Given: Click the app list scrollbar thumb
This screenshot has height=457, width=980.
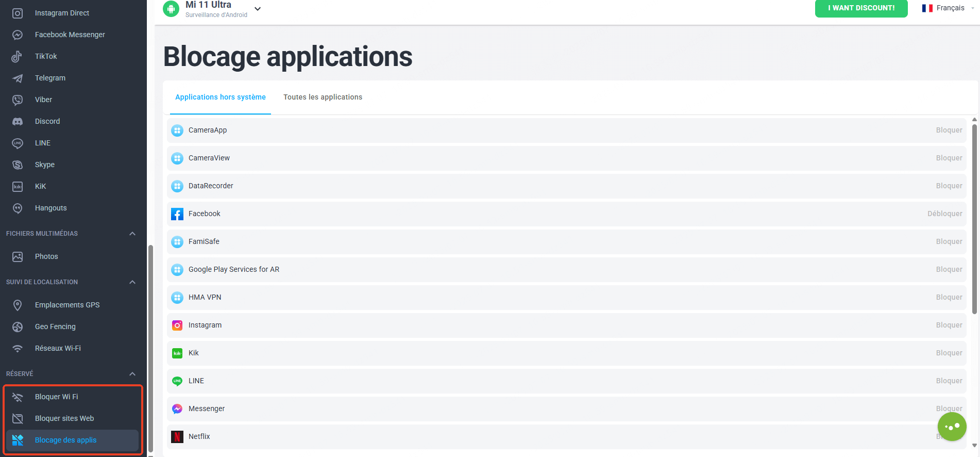Looking at the screenshot, I should point(974,219).
